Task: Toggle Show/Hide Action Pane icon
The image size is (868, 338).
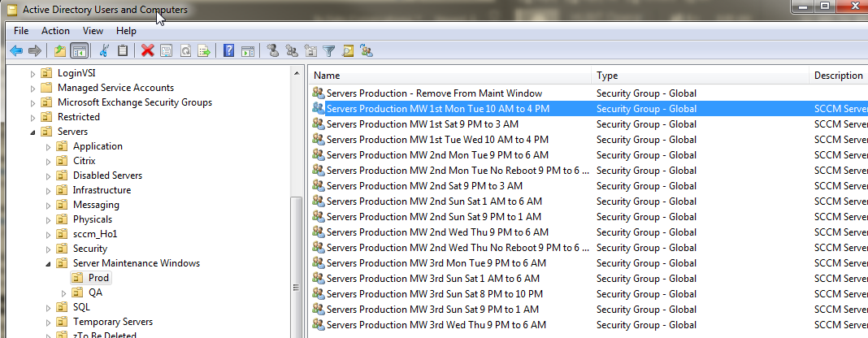Action: 248,51
